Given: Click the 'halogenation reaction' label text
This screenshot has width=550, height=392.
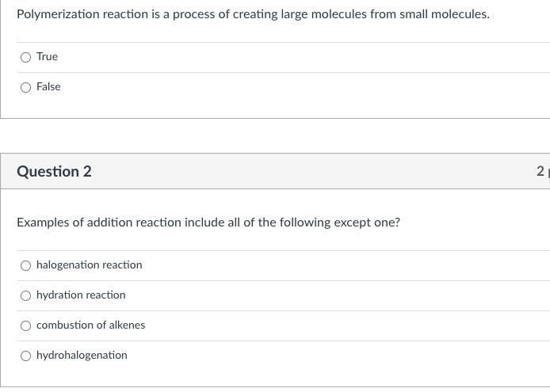Looking at the screenshot, I should coord(89,265).
